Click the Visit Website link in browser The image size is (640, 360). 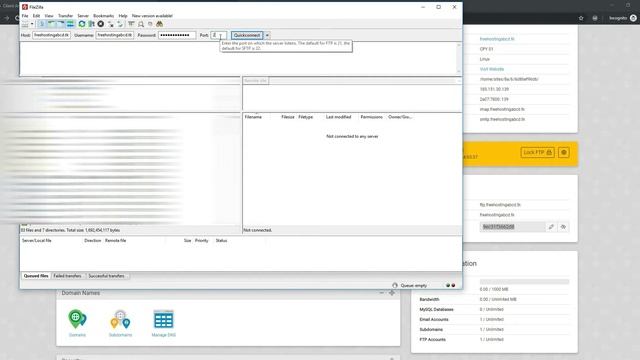click(x=492, y=69)
